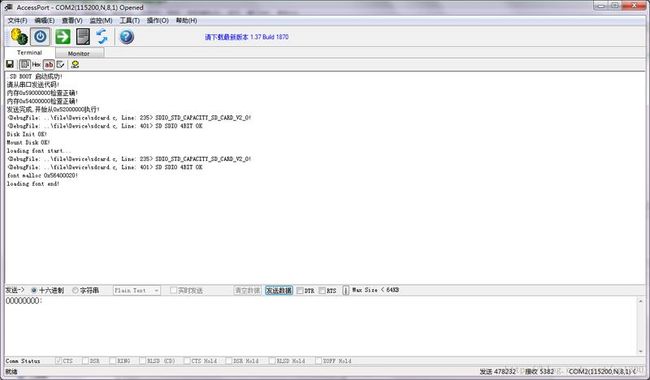
Task: Click the 内存0x58000000 check line
Action: [x=42, y=93]
